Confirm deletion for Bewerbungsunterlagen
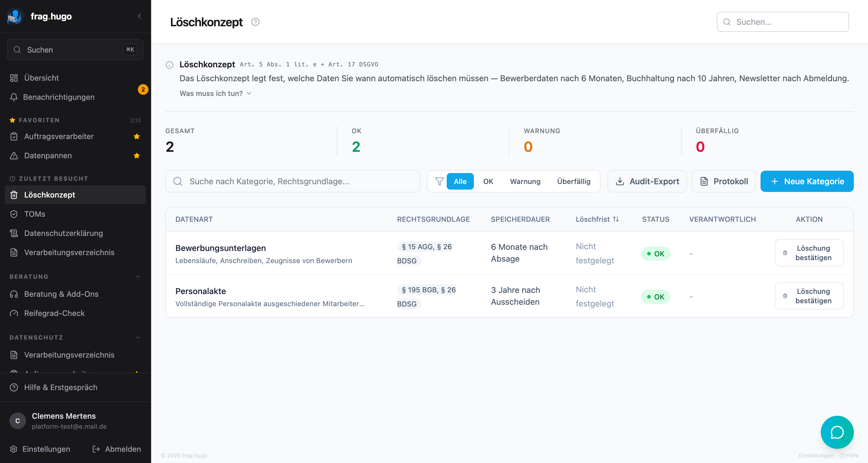The height and width of the screenshot is (463, 868). [x=809, y=253]
